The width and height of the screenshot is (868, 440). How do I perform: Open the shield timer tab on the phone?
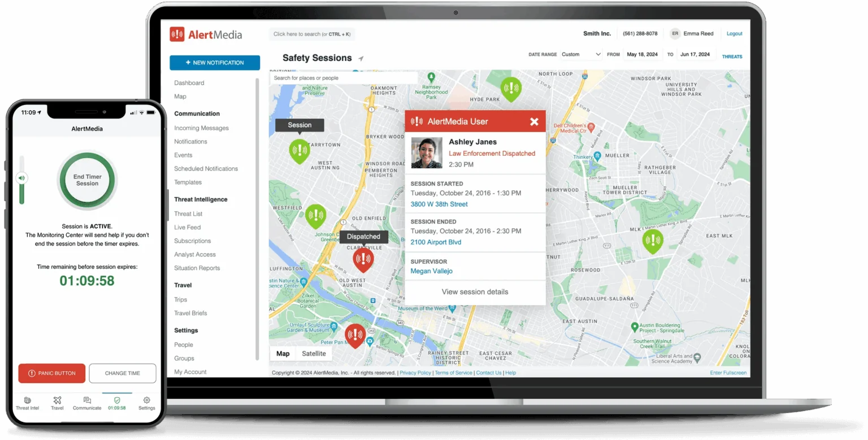click(x=117, y=403)
